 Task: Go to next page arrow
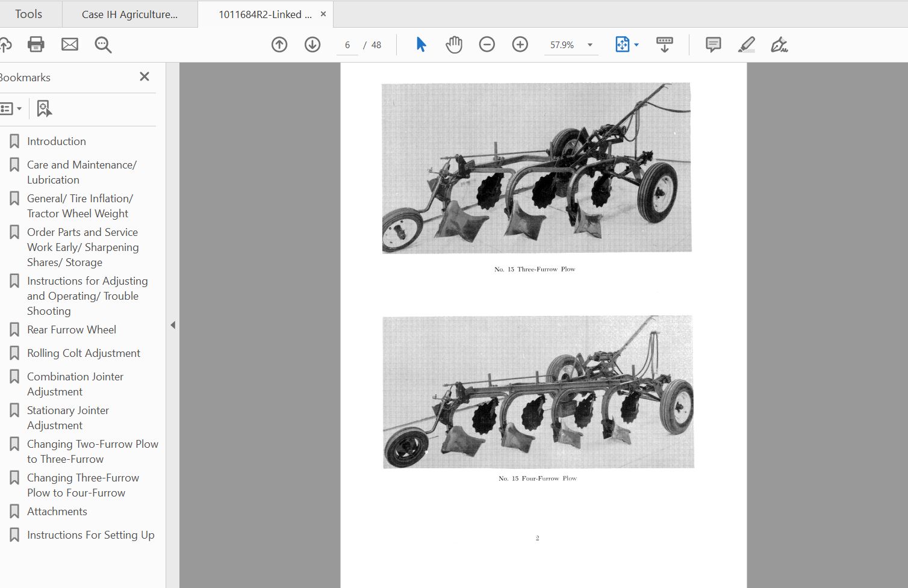tap(313, 45)
